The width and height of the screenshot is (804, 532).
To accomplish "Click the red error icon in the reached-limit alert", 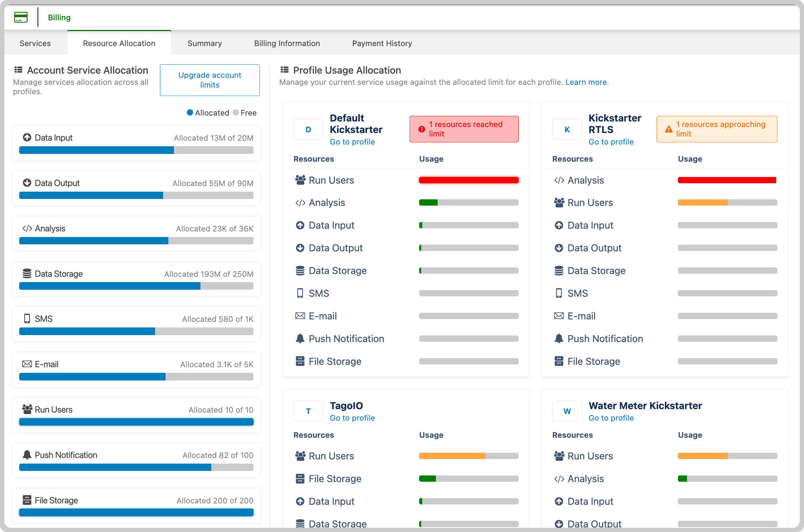I will click(x=422, y=129).
